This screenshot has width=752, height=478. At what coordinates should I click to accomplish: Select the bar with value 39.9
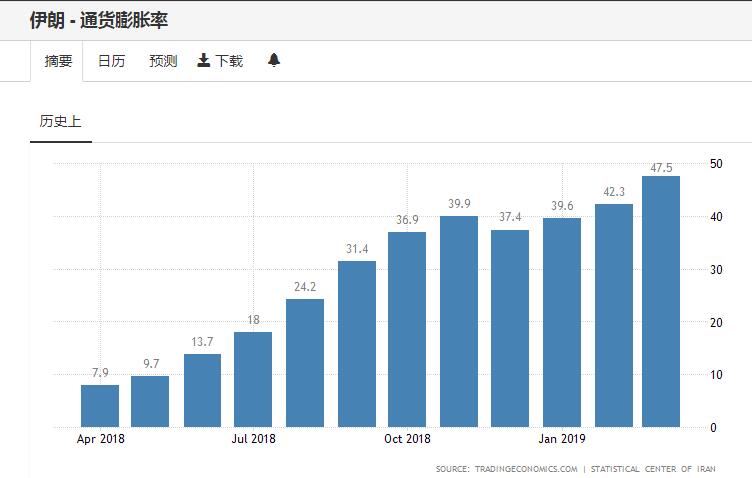pyautogui.click(x=459, y=321)
